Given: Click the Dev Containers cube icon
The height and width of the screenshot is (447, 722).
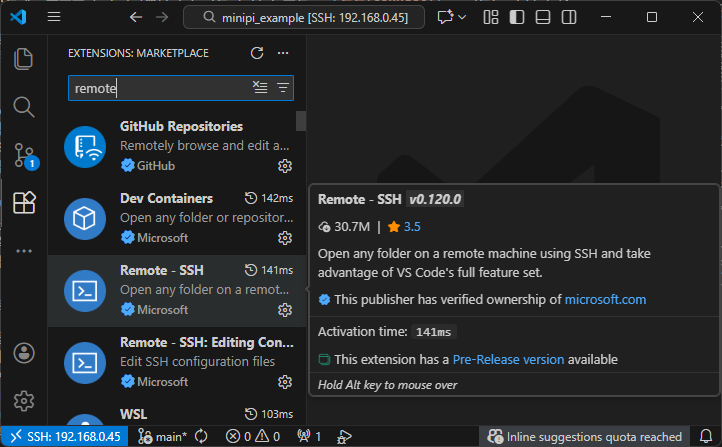Looking at the screenshot, I should [85, 219].
